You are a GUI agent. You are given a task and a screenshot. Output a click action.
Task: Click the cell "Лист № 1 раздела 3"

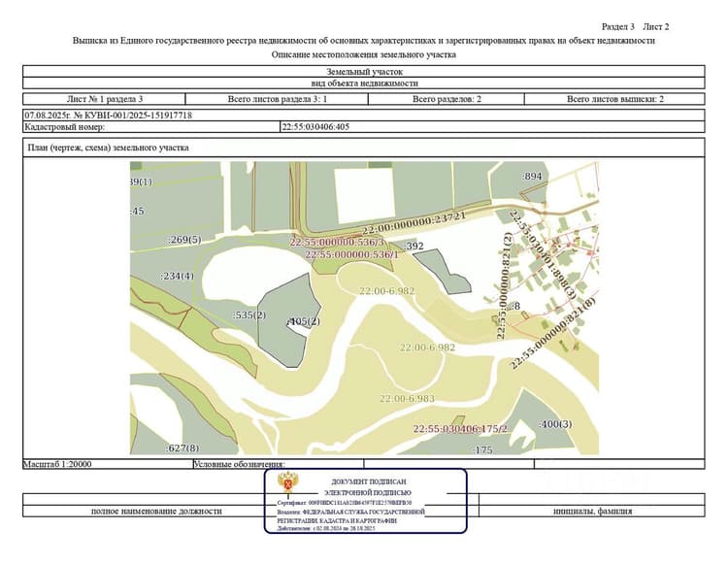[x=105, y=99]
